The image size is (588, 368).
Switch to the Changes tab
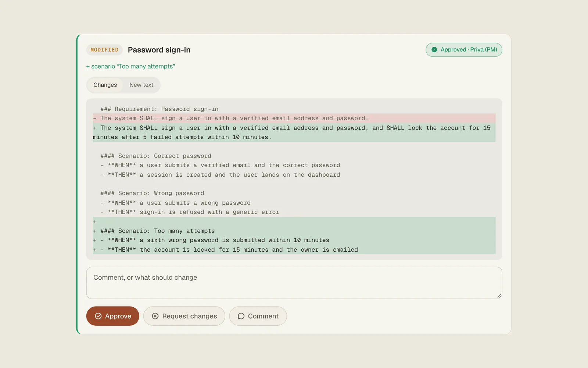click(x=105, y=85)
